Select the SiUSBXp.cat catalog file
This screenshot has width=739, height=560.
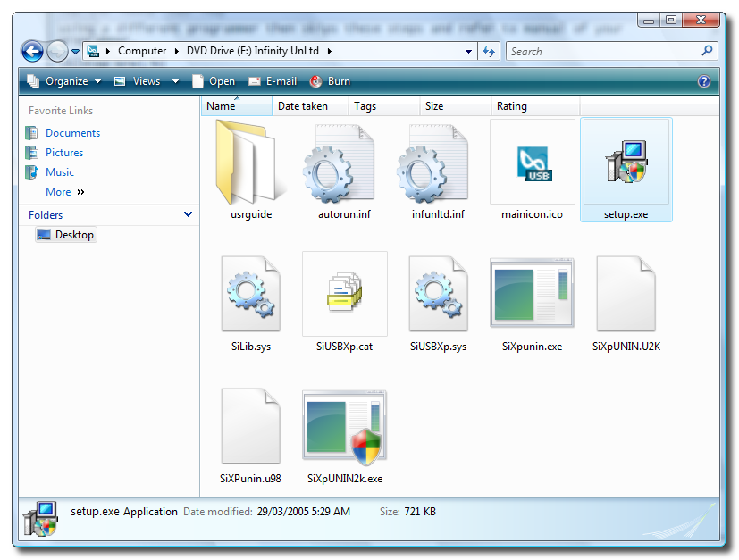(344, 295)
